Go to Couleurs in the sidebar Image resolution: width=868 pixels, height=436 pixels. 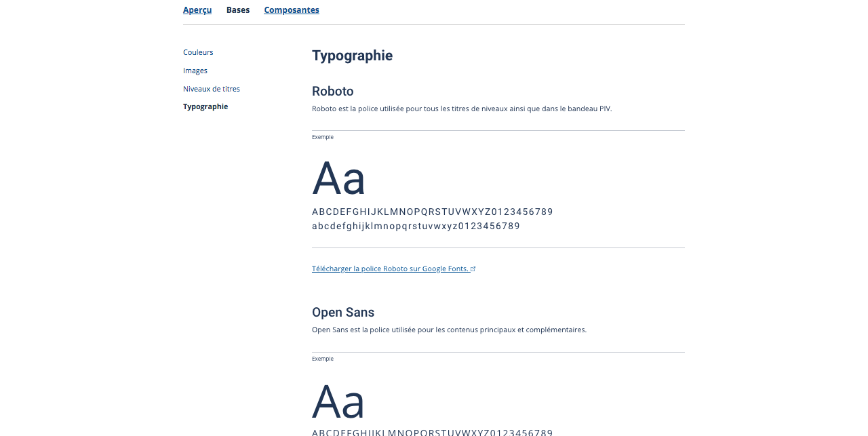(198, 52)
